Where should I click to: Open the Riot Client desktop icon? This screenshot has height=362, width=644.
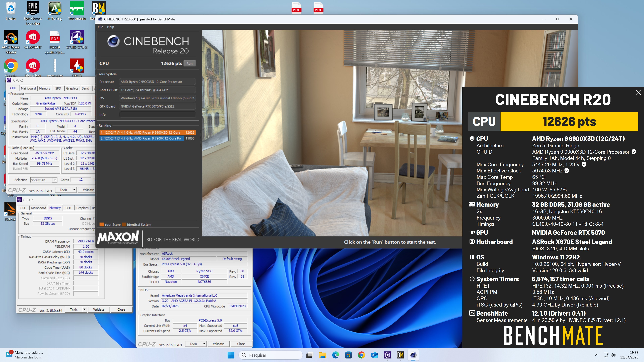click(x=33, y=67)
